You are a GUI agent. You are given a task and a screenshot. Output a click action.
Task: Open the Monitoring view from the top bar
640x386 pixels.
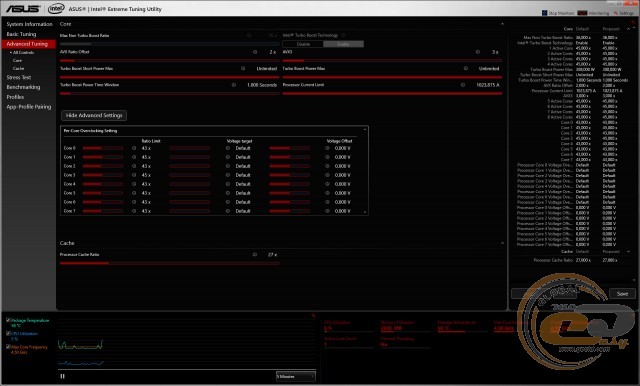pyautogui.click(x=593, y=13)
